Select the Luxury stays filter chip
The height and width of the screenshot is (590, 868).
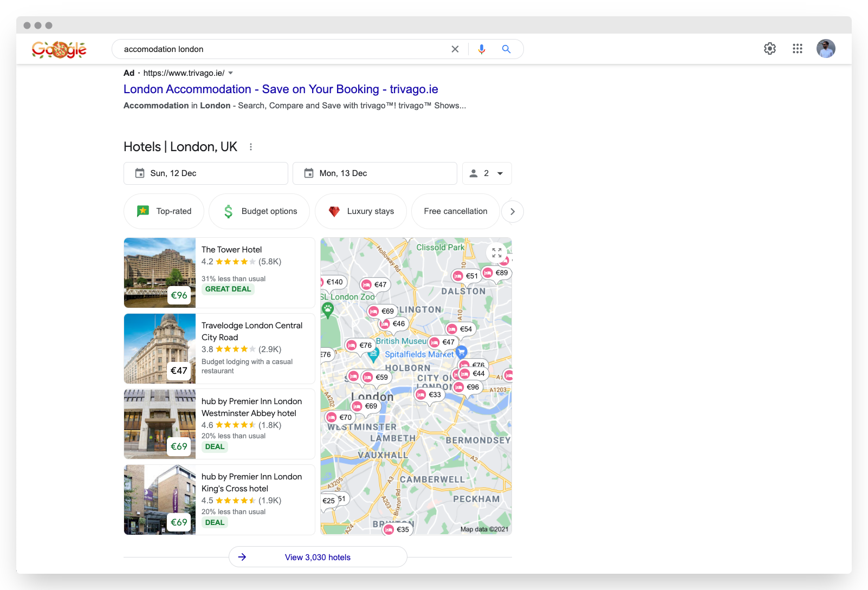tap(361, 211)
